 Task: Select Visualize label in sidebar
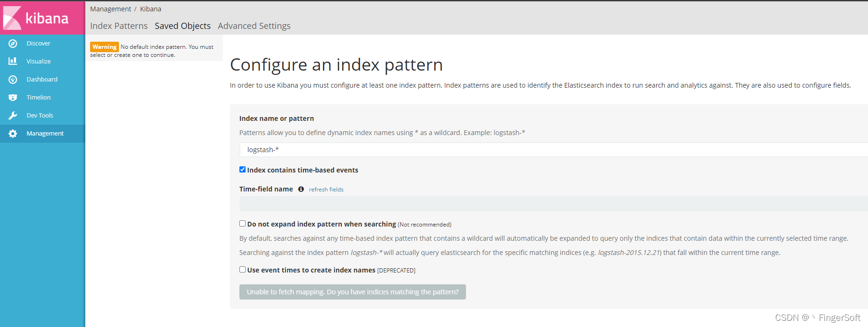tap(39, 62)
